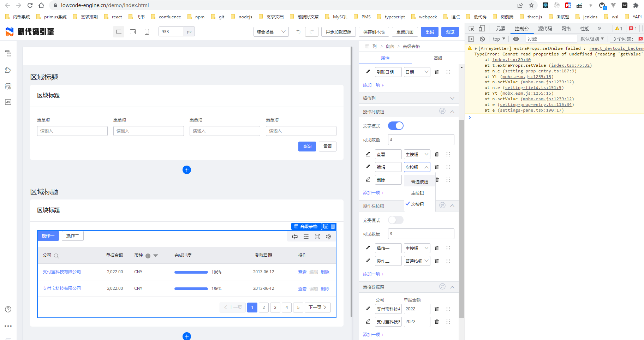Open 查看 button type dropdown
The height and width of the screenshot is (340, 644).
417,154
